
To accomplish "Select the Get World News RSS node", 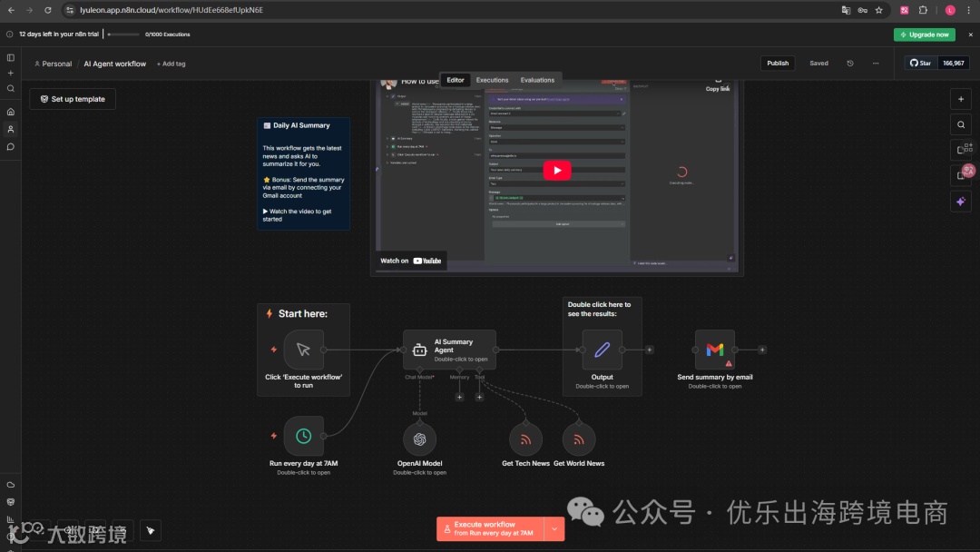I will (x=579, y=439).
